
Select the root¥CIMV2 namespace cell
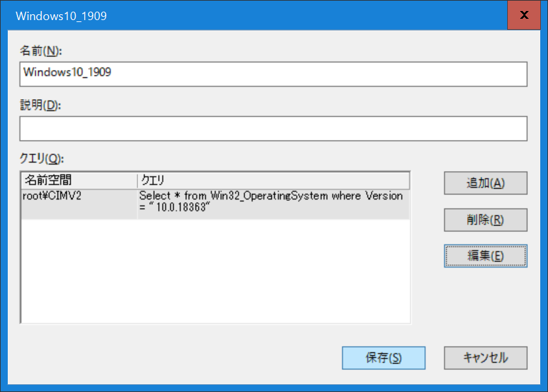point(79,204)
